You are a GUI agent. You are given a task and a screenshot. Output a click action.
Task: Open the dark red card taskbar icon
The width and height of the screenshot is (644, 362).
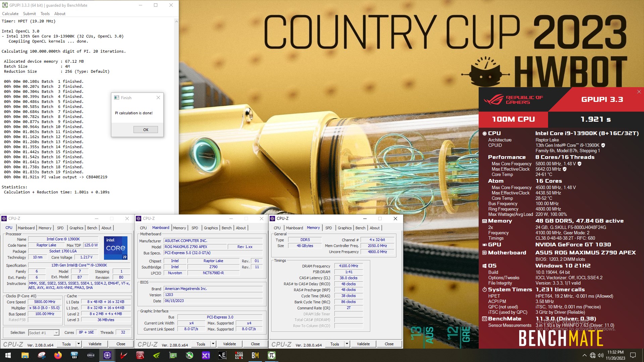tap(140, 355)
